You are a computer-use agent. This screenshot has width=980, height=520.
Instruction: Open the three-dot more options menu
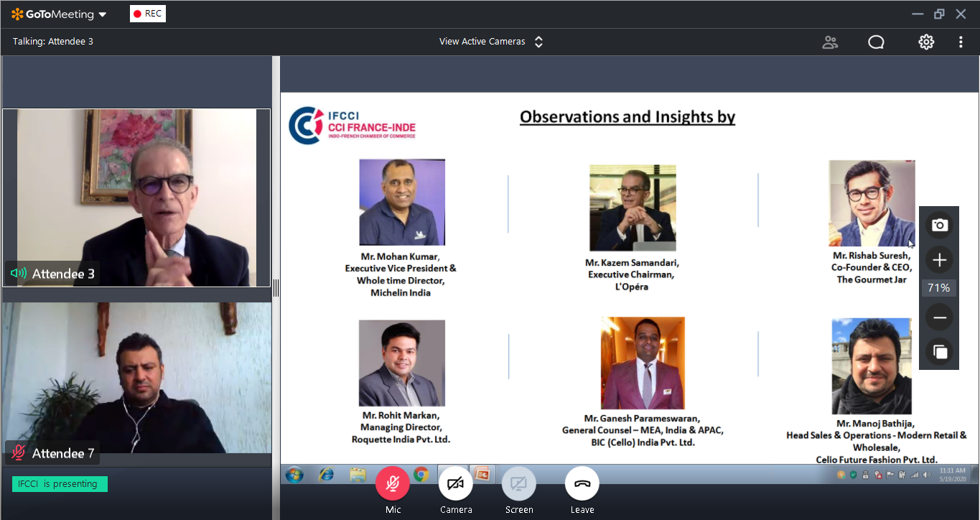961,42
